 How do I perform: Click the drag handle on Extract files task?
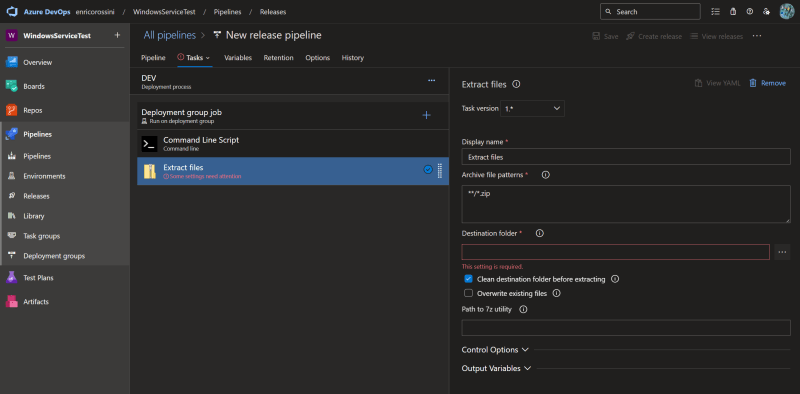(x=440, y=170)
